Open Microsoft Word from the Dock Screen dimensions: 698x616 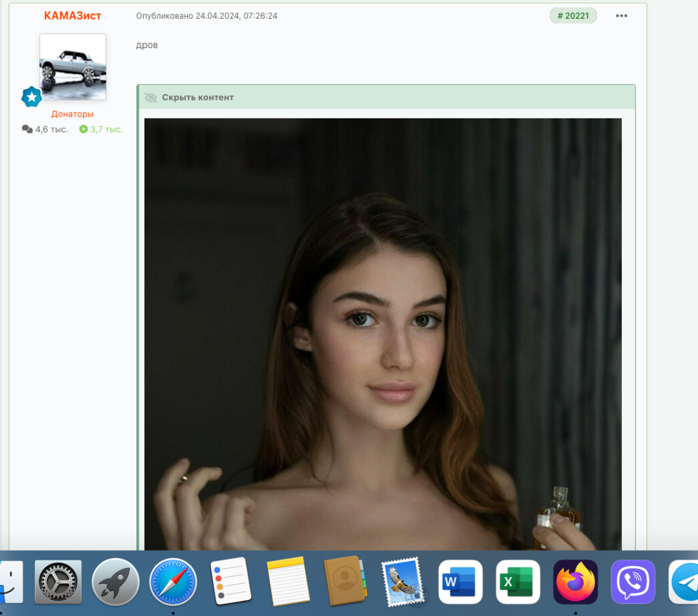pyautogui.click(x=460, y=582)
